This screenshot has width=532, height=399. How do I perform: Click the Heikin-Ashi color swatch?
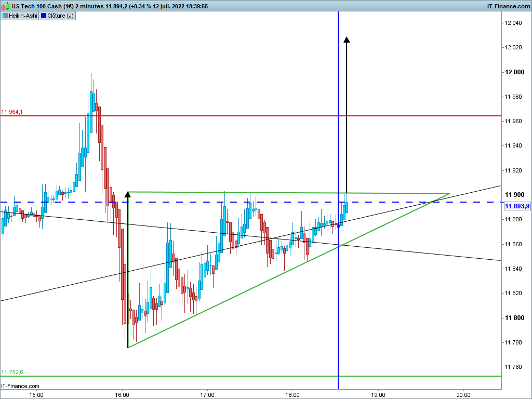(5, 16)
